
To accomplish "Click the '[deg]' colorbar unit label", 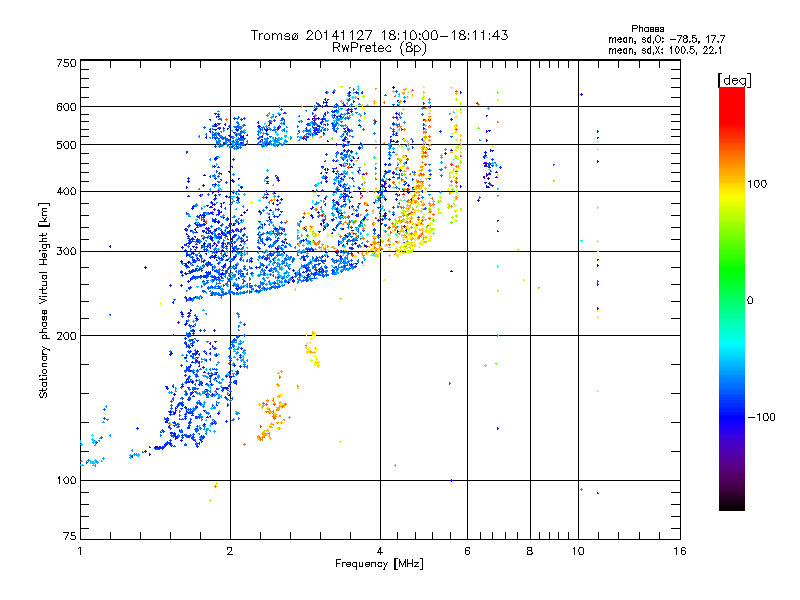I will tap(734, 80).
